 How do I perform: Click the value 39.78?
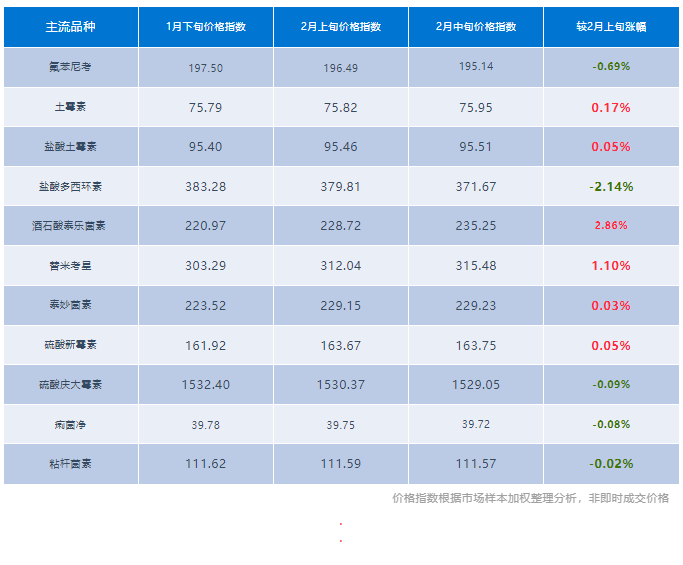click(x=206, y=425)
